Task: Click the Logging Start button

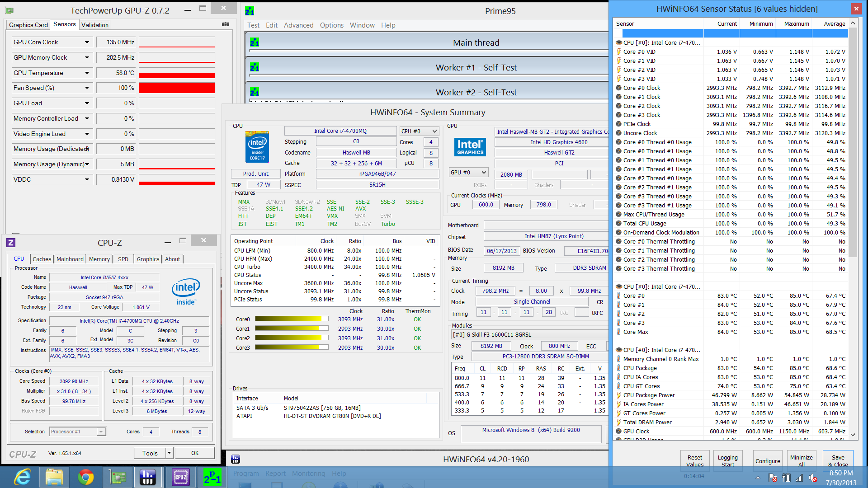Action: pos(728,460)
